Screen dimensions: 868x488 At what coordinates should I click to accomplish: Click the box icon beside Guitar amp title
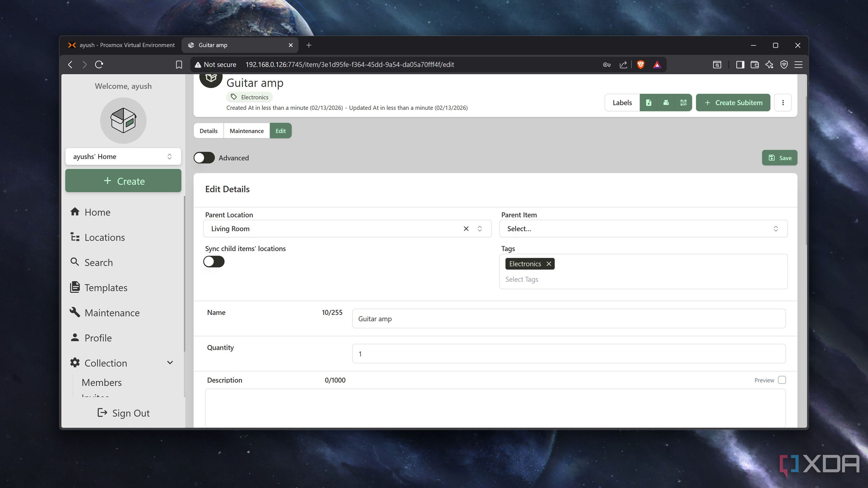pyautogui.click(x=211, y=78)
